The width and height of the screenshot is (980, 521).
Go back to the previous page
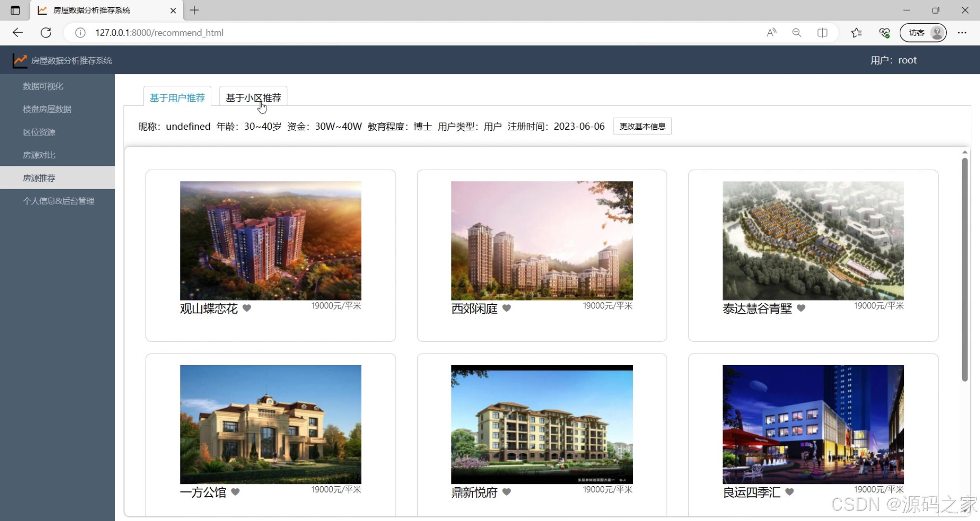[18, 33]
